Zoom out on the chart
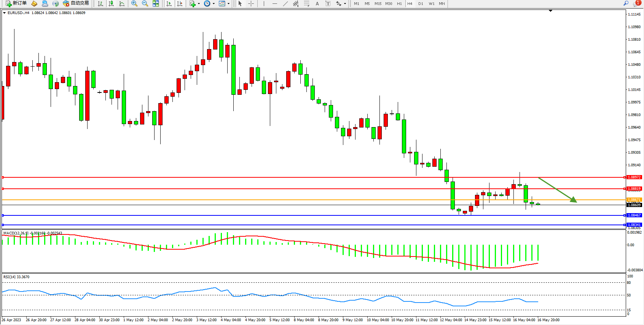Screen dimensions: 644x325 coord(145,3)
